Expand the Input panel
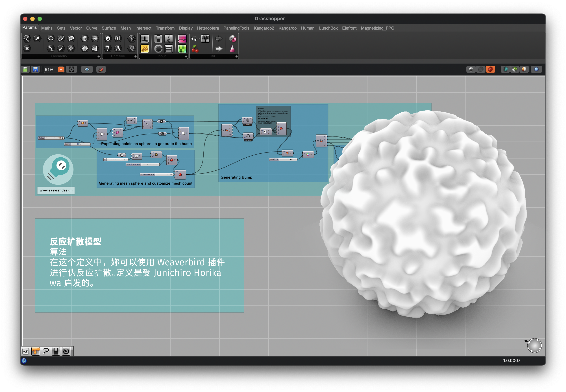Screen dimensions: 566x392 pyautogui.click(x=186, y=56)
